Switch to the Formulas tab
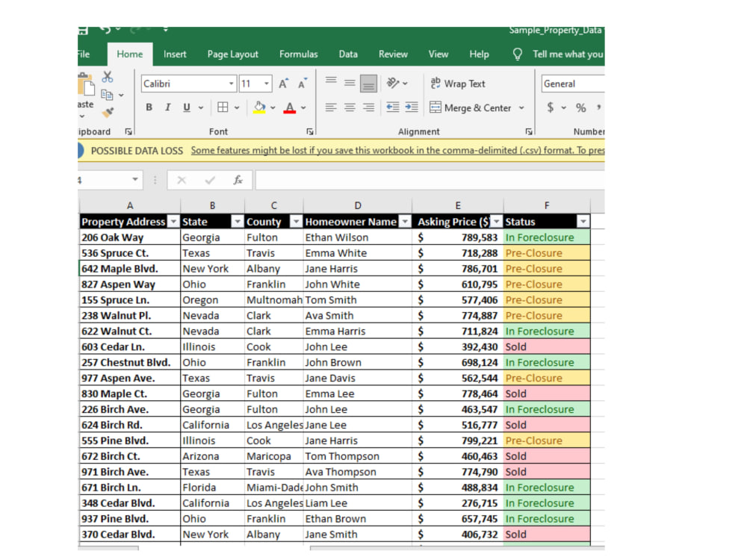747x560 pixels. pyautogui.click(x=299, y=55)
